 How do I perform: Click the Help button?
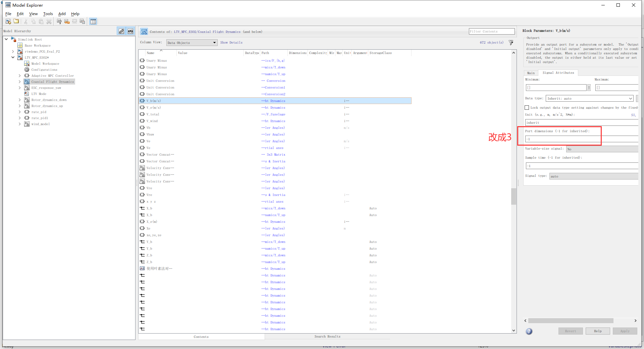point(598,331)
